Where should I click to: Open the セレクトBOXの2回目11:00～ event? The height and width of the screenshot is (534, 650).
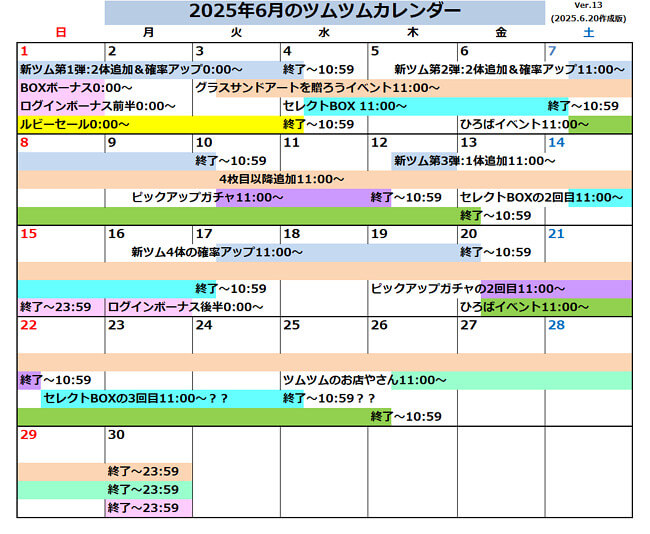(x=541, y=197)
